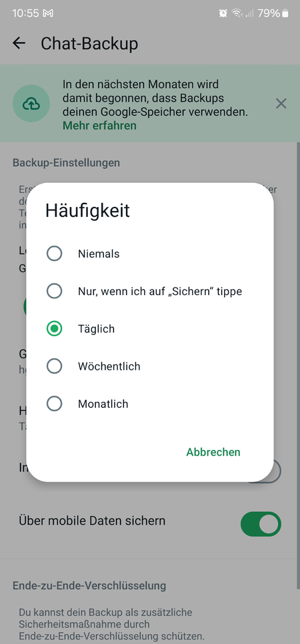
Task: Select the Monatlich radio button
Action: (x=54, y=404)
